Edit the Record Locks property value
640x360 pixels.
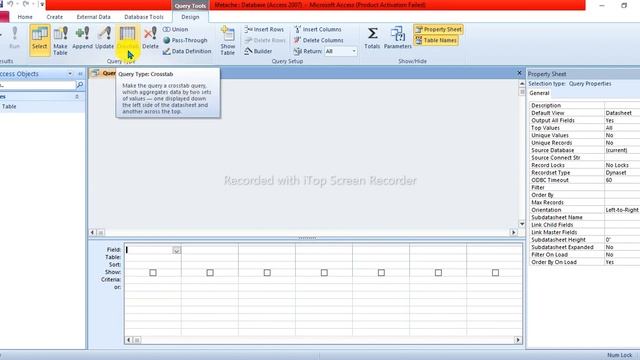622,165
